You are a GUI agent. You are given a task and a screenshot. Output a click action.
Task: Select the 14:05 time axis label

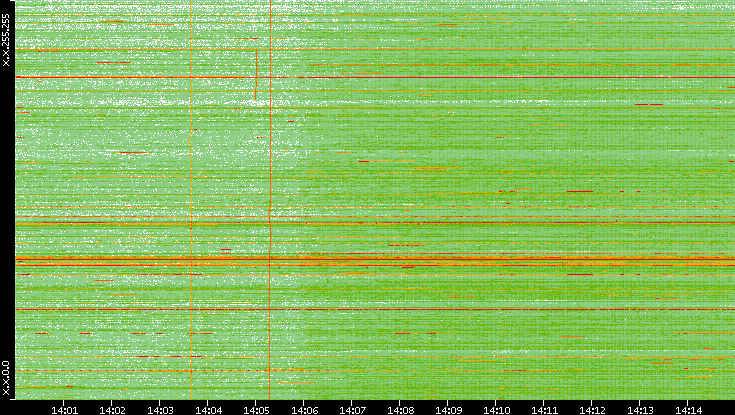pyautogui.click(x=257, y=408)
